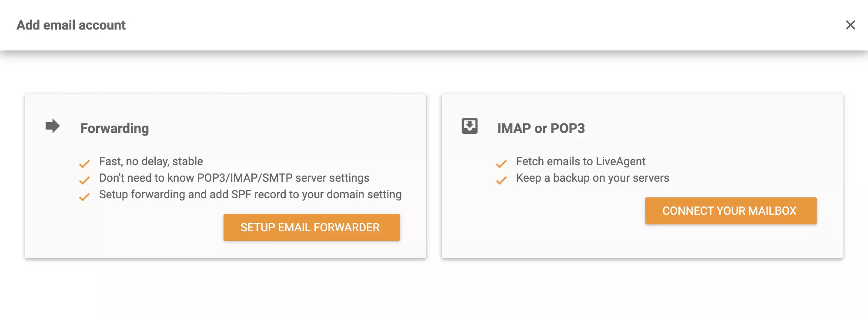
Task: Click the SPF record instruction text
Action: coord(250,194)
